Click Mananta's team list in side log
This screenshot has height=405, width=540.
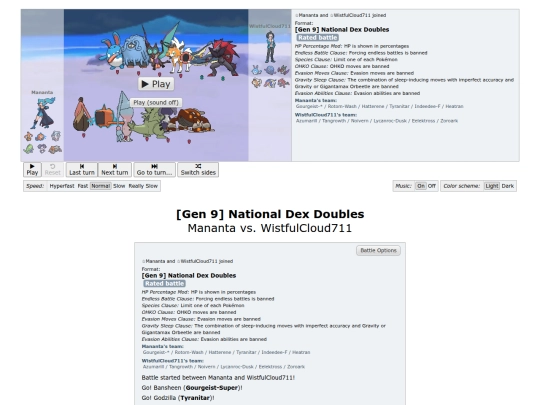(x=379, y=106)
